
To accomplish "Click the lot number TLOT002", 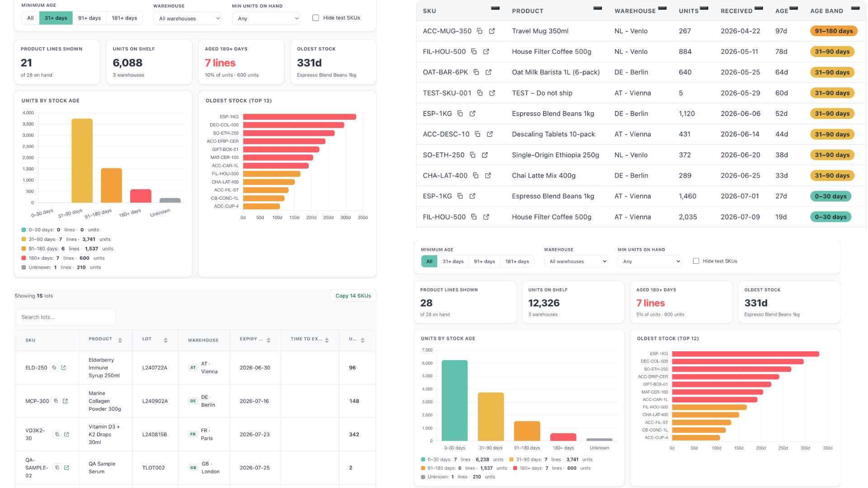I will pos(153,468).
